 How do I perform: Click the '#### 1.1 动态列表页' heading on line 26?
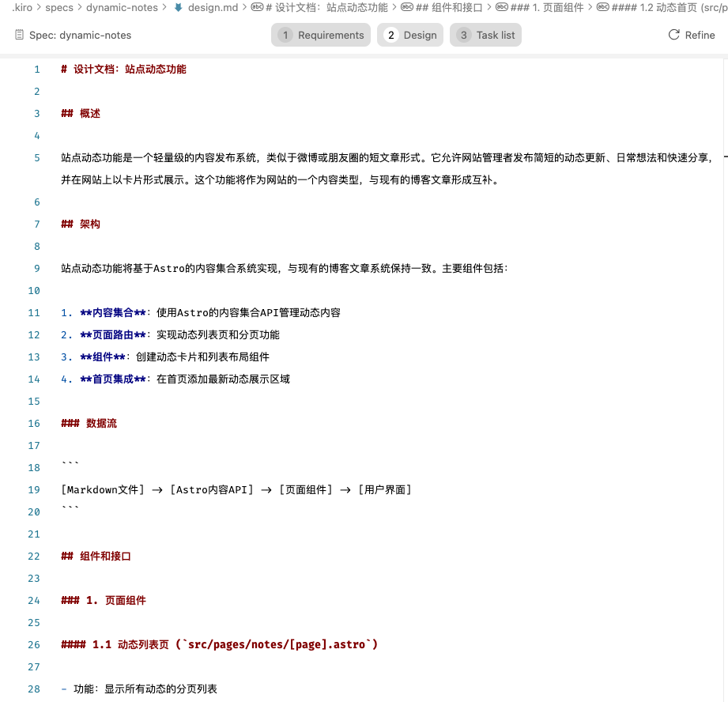point(219,644)
